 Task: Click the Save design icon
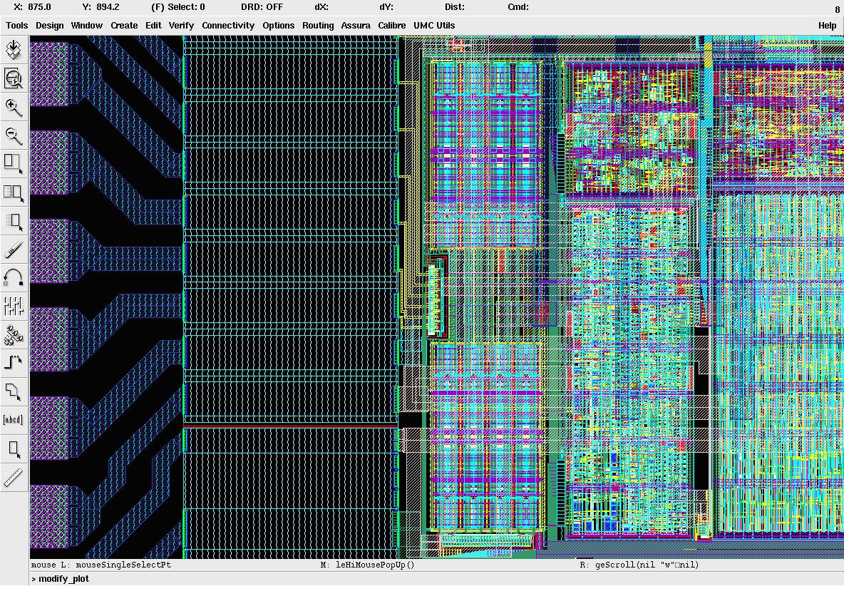pyautogui.click(x=14, y=50)
